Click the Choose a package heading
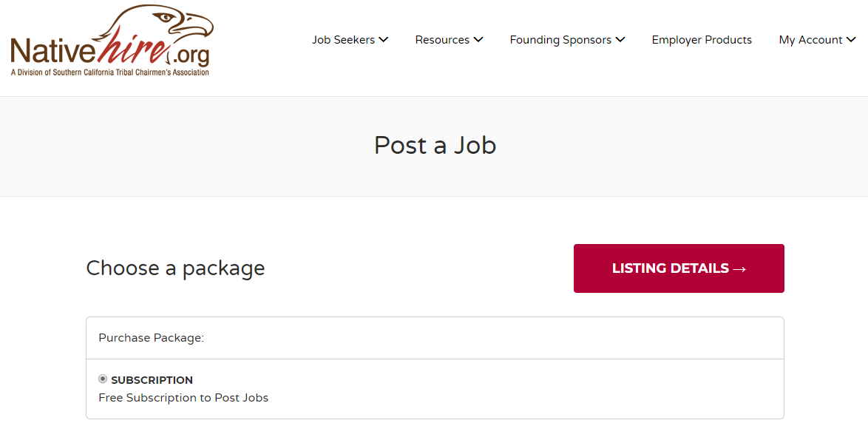This screenshot has width=868, height=423. [x=175, y=268]
